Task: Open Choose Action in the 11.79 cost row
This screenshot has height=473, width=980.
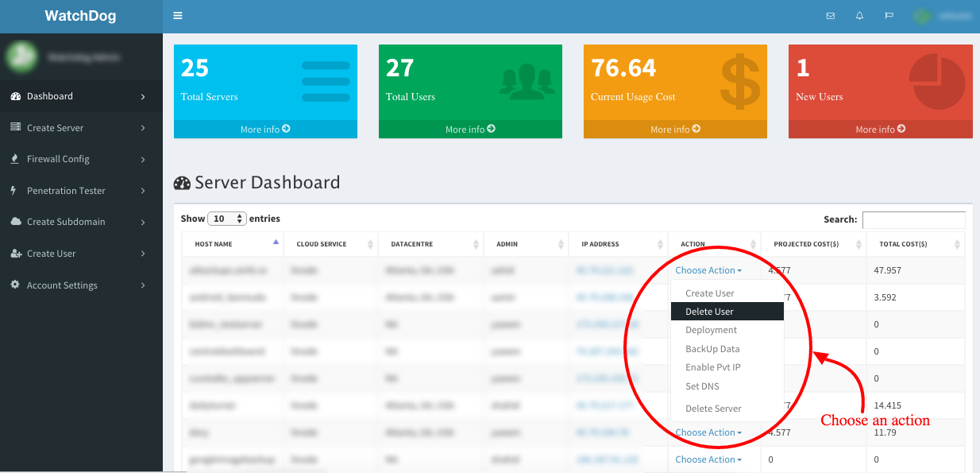Action: coord(708,432)
